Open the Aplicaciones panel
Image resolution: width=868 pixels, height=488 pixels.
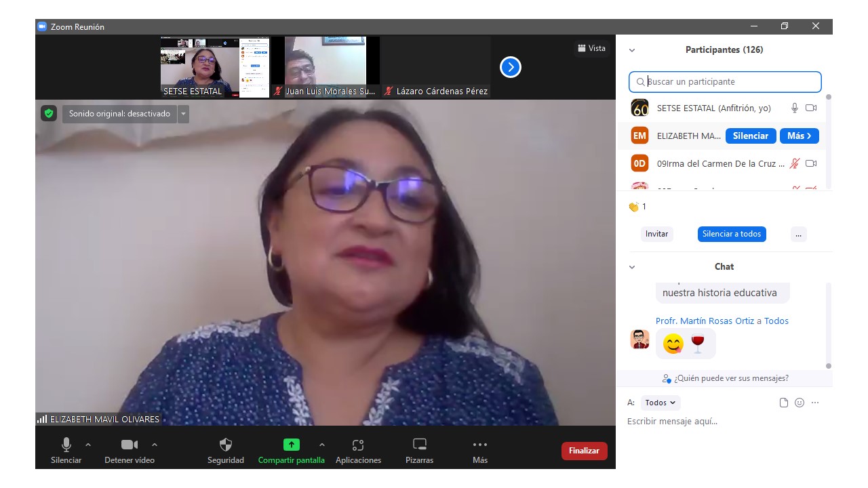tap(358, 451)
